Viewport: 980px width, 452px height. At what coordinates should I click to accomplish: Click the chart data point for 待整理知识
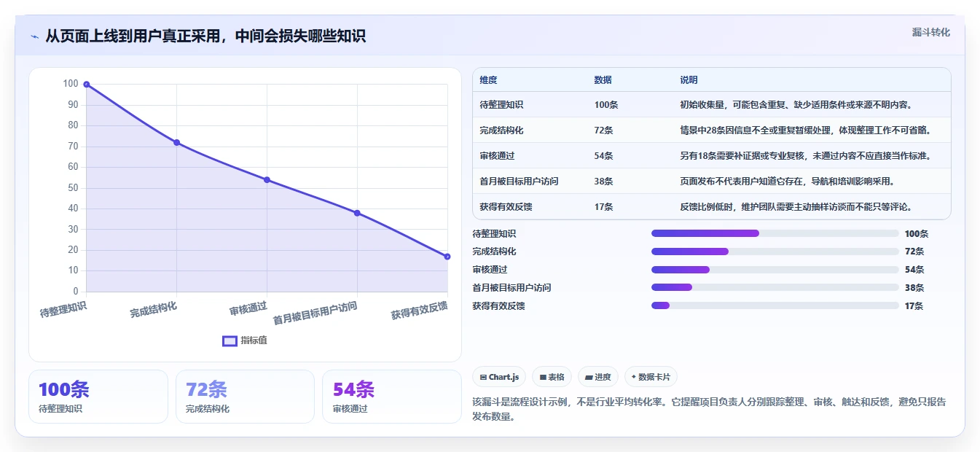click(x=86, y=85)
